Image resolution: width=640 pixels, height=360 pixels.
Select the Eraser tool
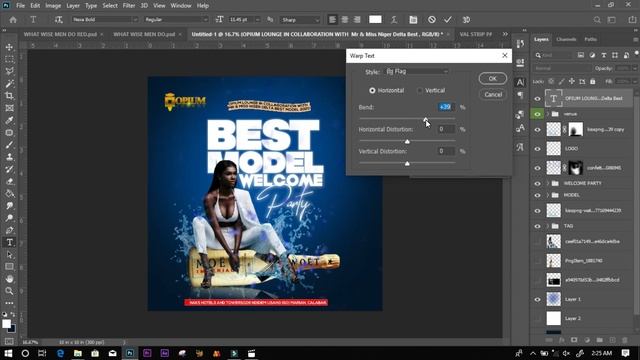[9, 181]
